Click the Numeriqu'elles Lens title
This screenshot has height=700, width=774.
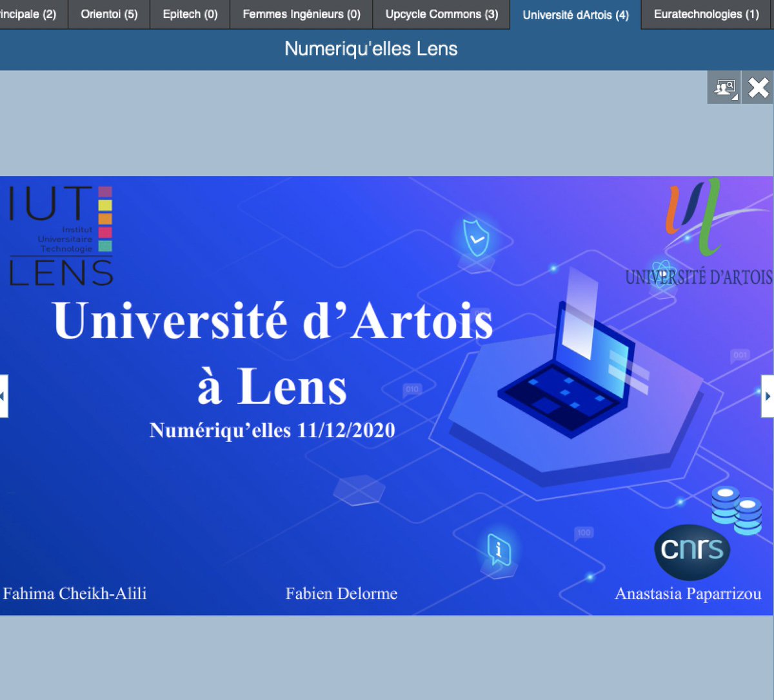[371, 49]
